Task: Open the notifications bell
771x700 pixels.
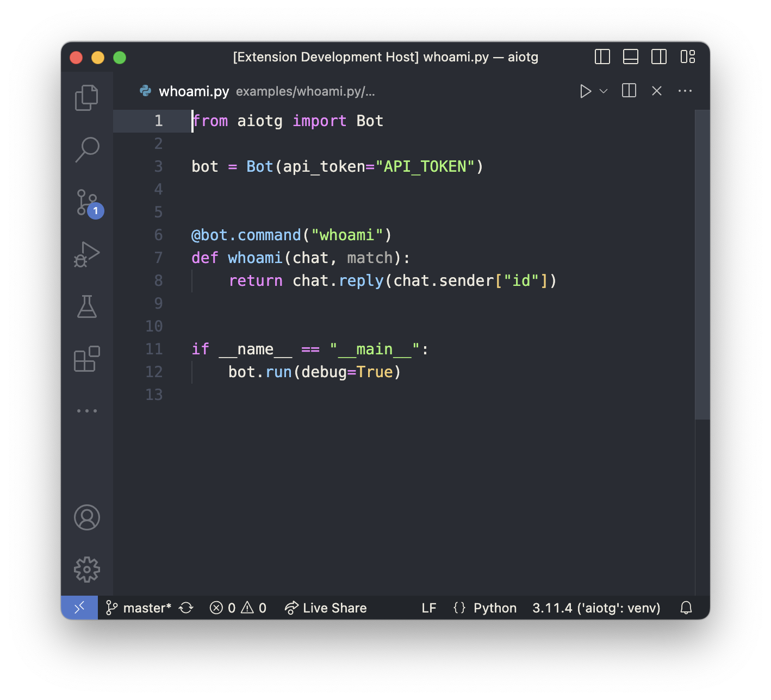Action: click(x=686, y=608)
